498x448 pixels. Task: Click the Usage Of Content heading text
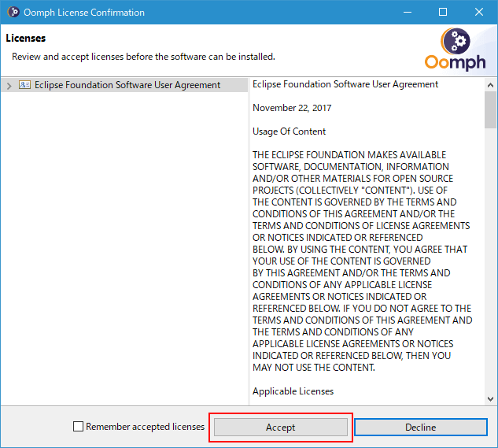[289, 131]
